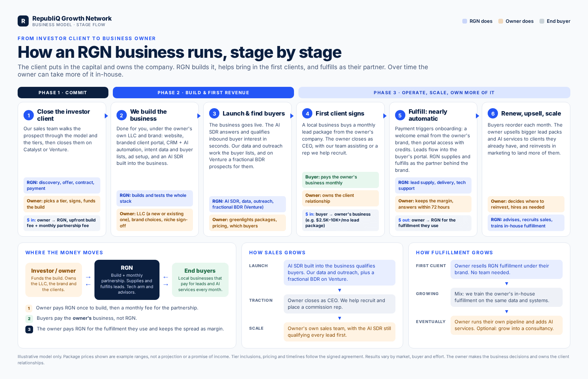Screen dimensions: 588x379
Task: Click 'Owner's own sales team' Scale box
Action: (x=340, y=332)
